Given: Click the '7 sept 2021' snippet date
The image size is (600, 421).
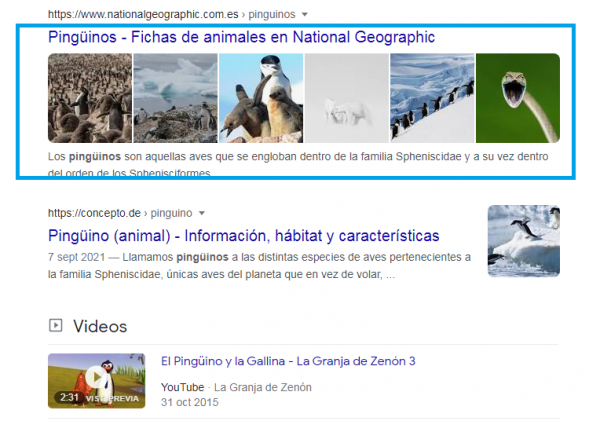Looking at the screenshot, I should tap(77, 257).
